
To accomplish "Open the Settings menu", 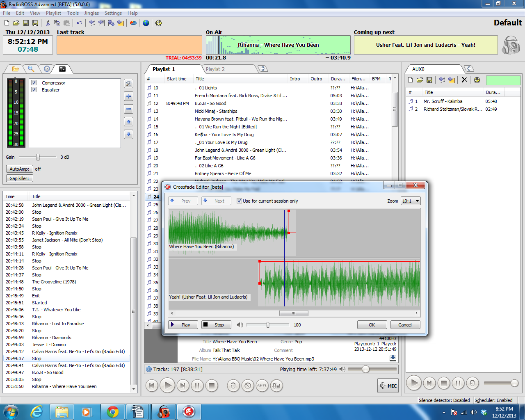I will pyautogui.click(x=113, y=13).
